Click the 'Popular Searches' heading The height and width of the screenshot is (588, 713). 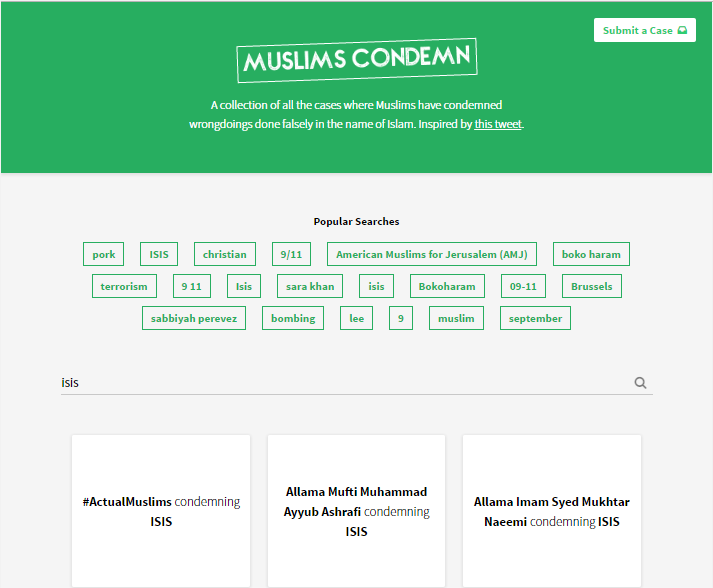tap(356, 221)
